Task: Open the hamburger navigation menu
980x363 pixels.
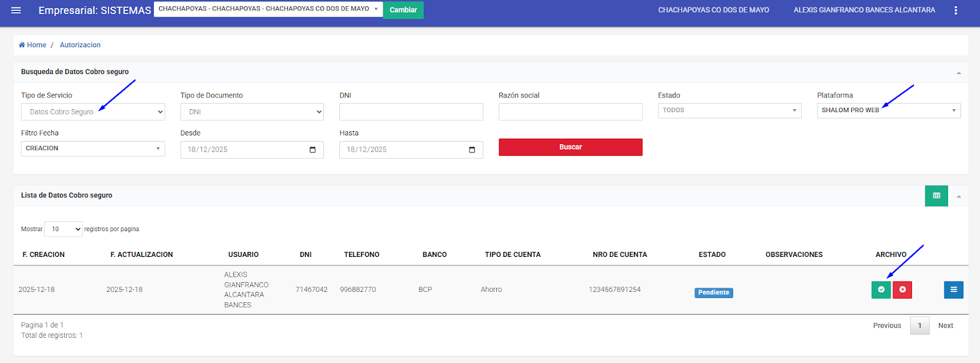Action: [x=16, y=10]
